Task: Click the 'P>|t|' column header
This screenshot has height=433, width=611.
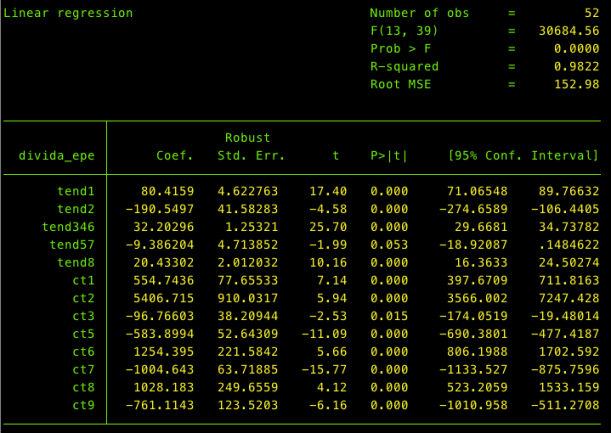Action: click(389, 155)
